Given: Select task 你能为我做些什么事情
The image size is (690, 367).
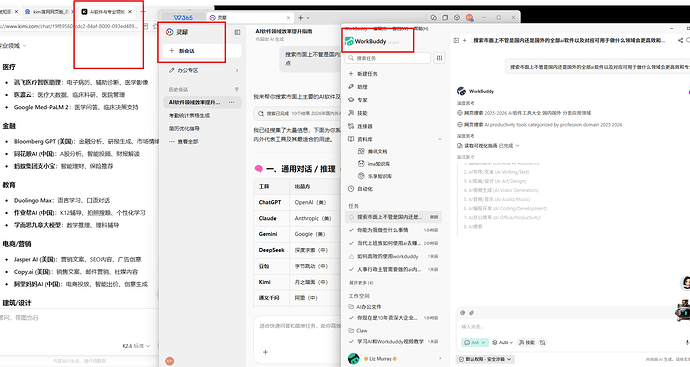Looking at the screenshot, I should 393,230.
